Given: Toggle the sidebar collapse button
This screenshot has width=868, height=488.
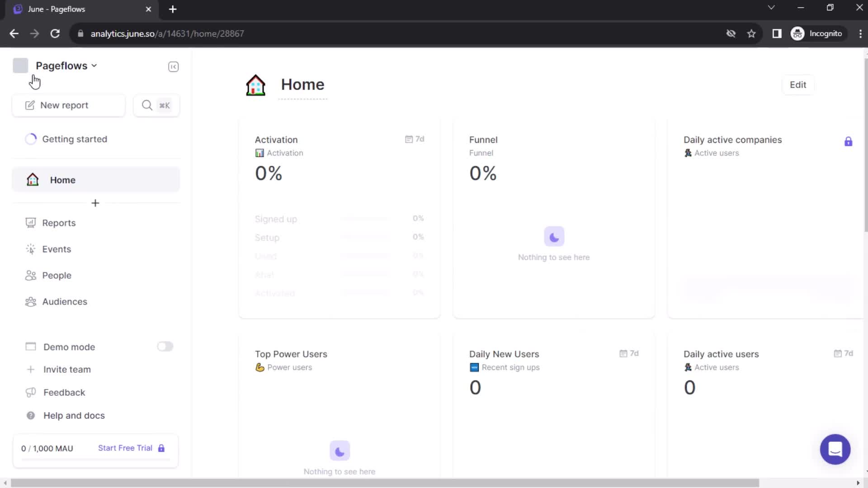Looking at the screenshot, I should click(173, 66).
